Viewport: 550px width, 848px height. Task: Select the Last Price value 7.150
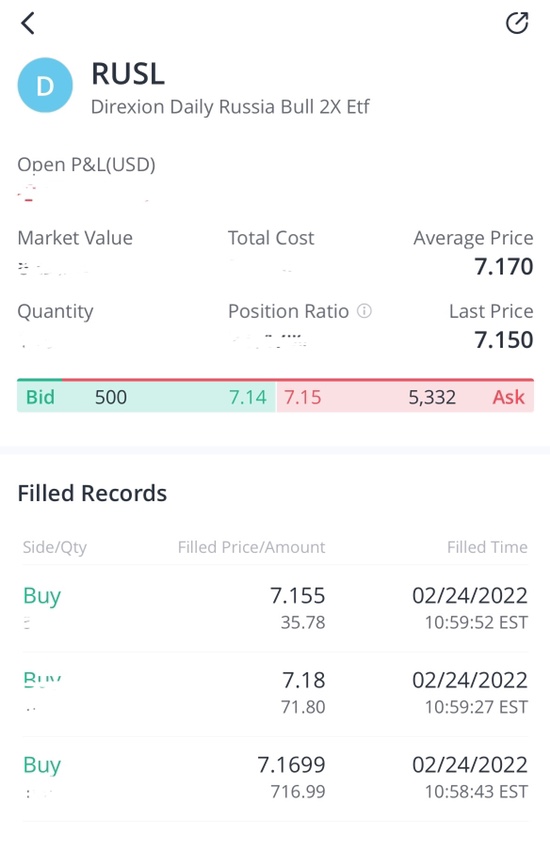tap(503, 340)
